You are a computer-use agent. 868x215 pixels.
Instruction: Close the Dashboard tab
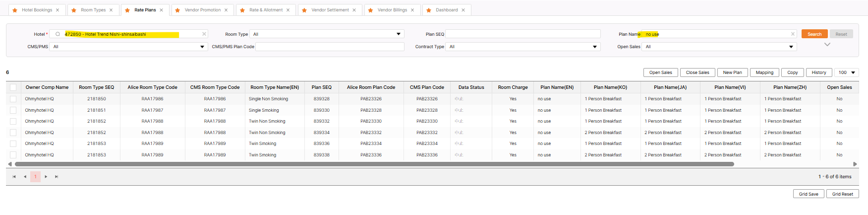pos(463,10)
